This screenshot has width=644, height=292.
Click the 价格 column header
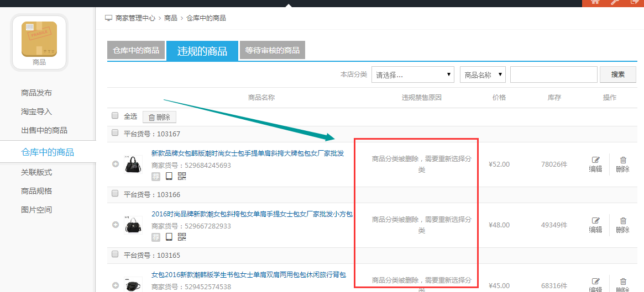(x=499, y=98)
